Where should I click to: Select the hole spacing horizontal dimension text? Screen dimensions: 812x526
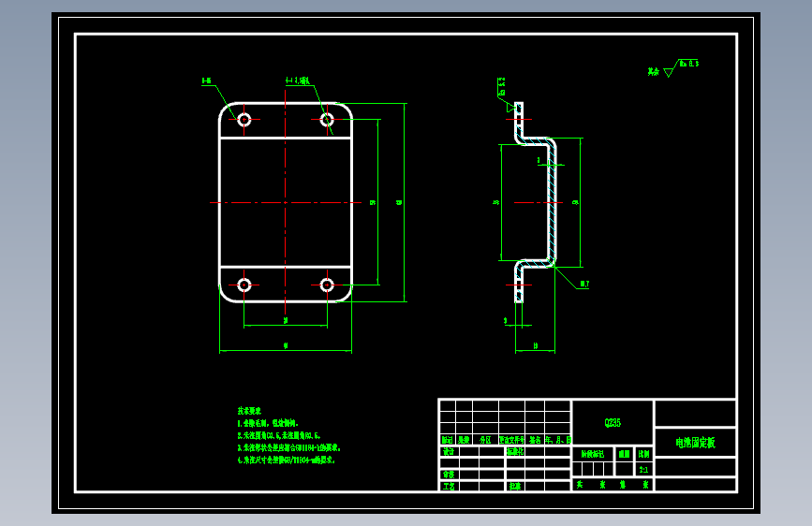point(286,320)
